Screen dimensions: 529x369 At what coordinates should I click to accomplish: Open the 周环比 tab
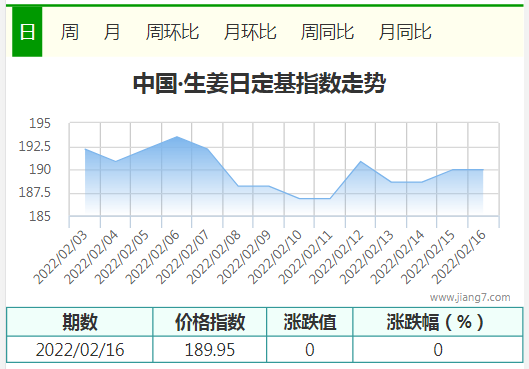pyautogui.click(x=172, y=32)
